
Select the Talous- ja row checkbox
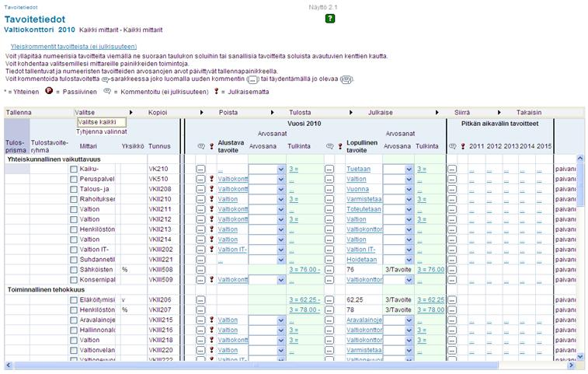pos(74,189)
